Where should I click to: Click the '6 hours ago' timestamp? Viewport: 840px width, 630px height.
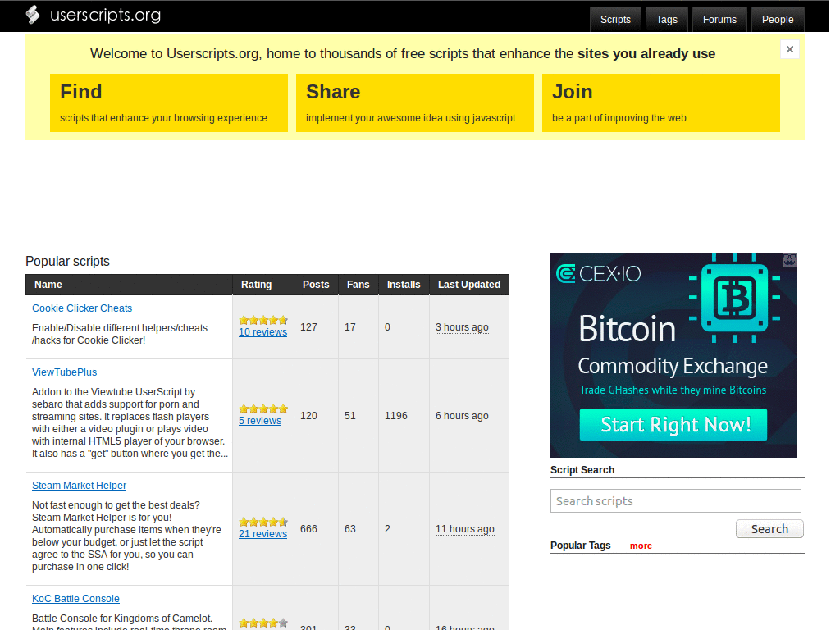[x=462, y=416]
